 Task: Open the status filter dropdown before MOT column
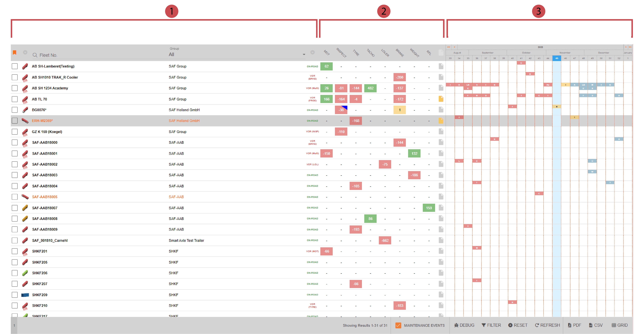[312, 52]
